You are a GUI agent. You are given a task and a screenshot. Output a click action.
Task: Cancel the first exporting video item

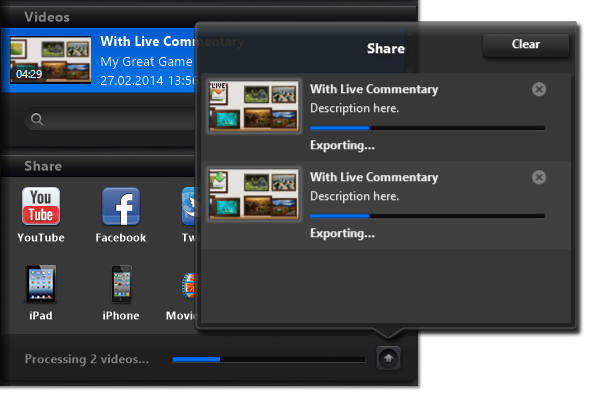[x=539, y=89]
